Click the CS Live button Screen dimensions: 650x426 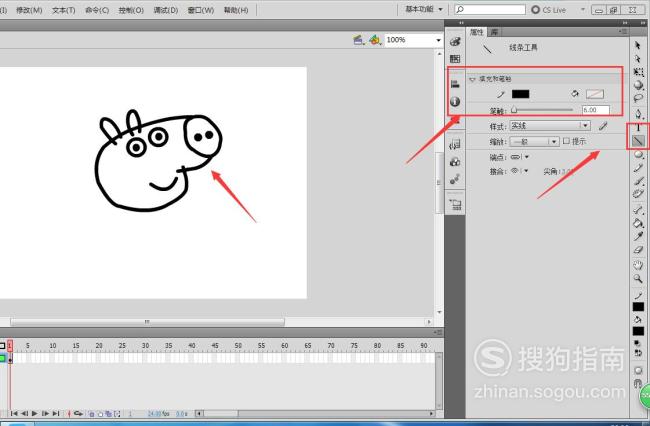[549, 10]
